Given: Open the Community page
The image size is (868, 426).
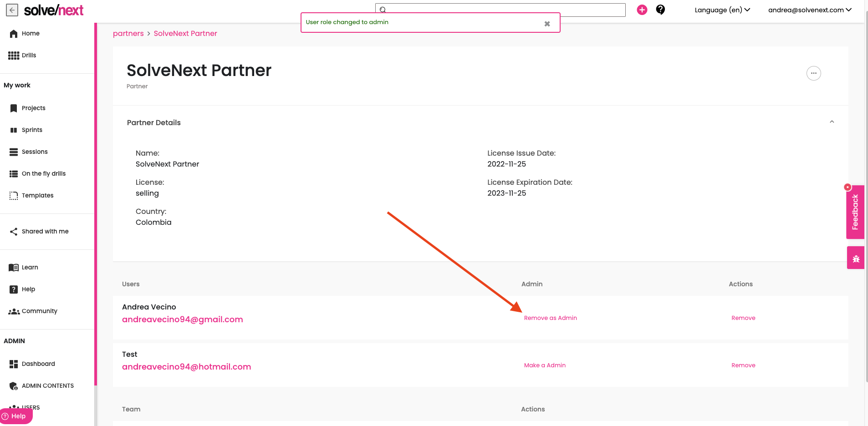Looking at the screenshot, I should click(40, 311).
